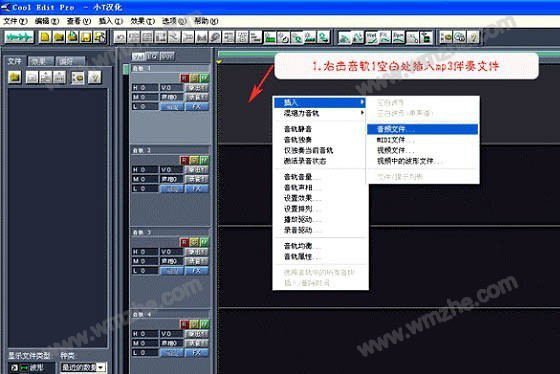Switch to the 效果 tab in left panel
The height and width of the screenshot is (374, 560).
(41, 61)
